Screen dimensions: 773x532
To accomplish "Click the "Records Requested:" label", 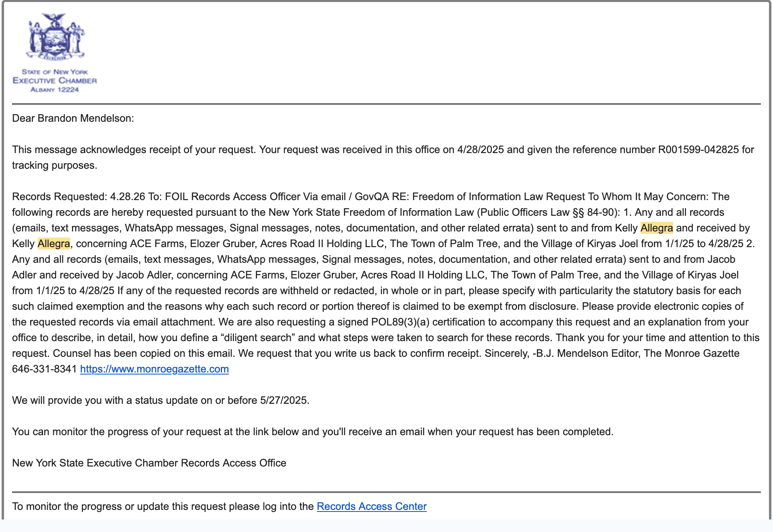I will click(60, 196).
